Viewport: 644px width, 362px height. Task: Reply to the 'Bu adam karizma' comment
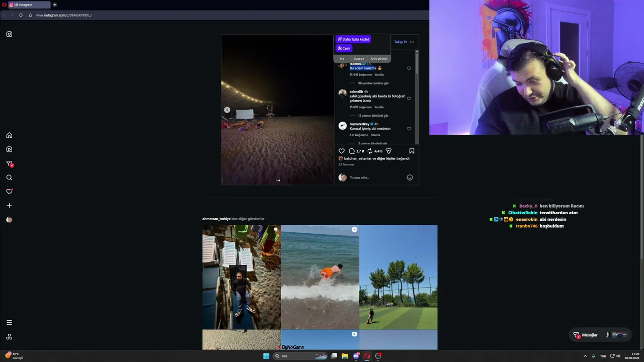[x=379, y=75]
